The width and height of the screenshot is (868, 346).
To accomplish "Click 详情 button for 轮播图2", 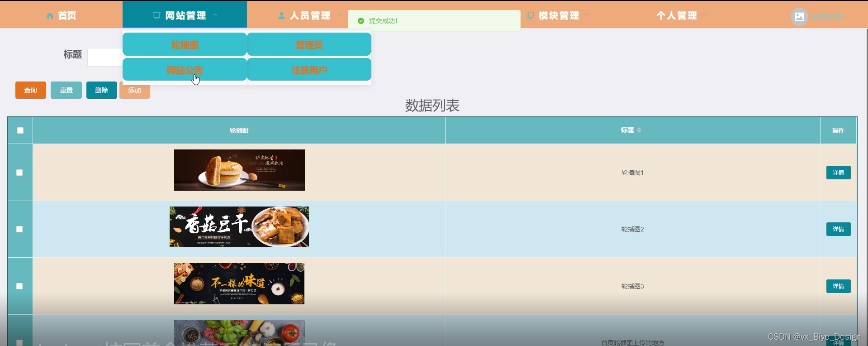I will pos(838,229).
